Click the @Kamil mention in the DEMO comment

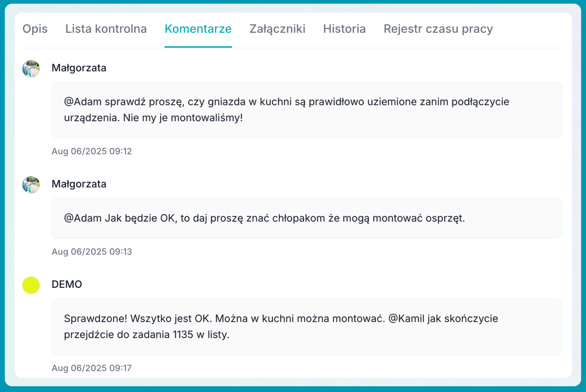click(x=406, y=319)
